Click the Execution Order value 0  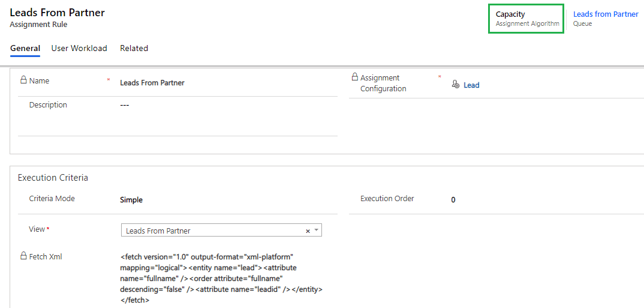453,201
